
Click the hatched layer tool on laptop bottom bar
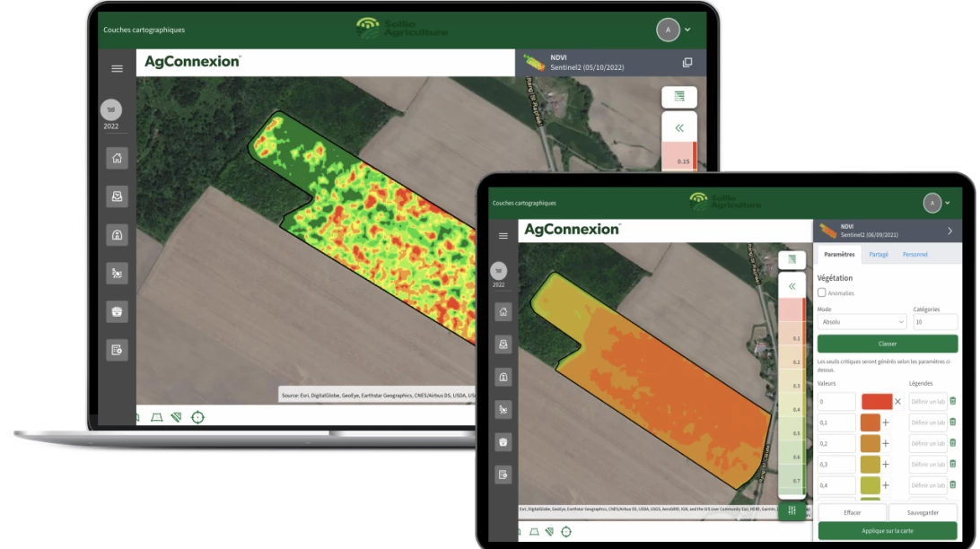pos(176,417)
